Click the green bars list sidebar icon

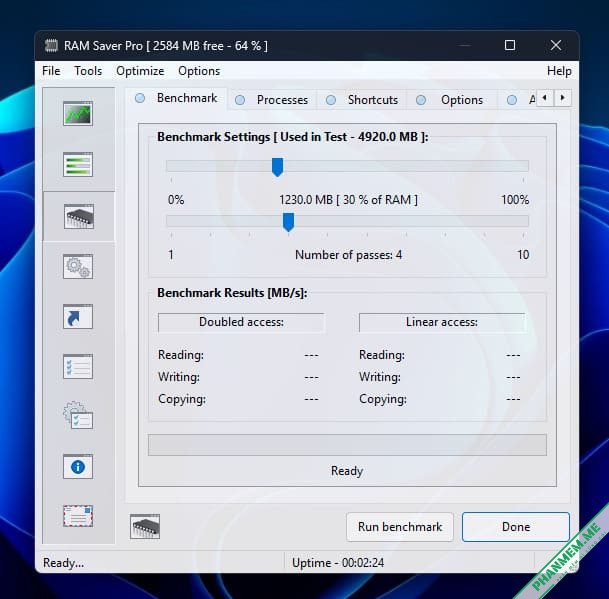click(x=78, y=164)
